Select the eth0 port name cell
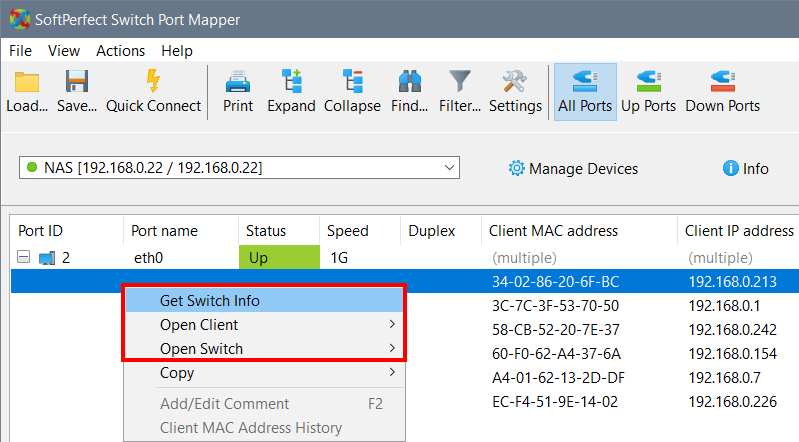The width and height of the screenshot is (799, 442). tap(148, 258)
